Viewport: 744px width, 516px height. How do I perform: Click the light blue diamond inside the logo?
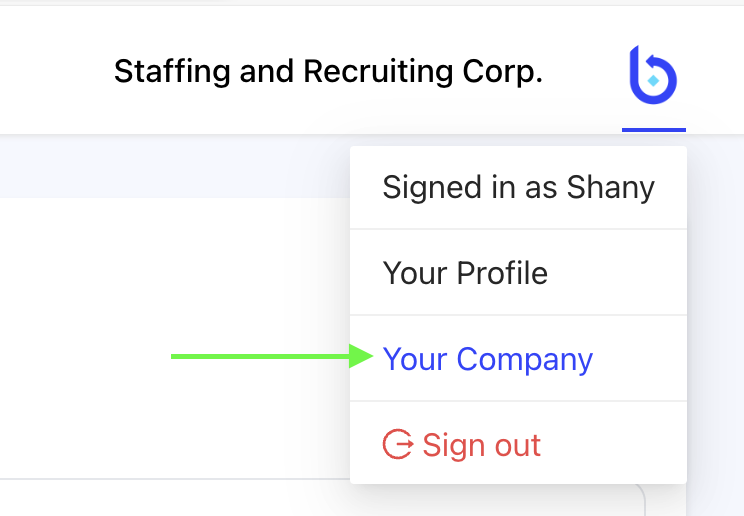coord(654,81)
